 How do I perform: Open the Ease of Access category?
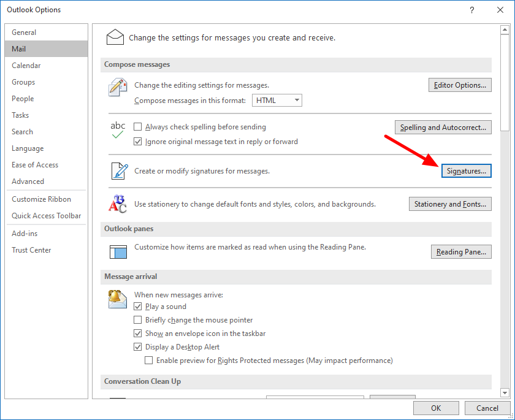tap(47, 165)
